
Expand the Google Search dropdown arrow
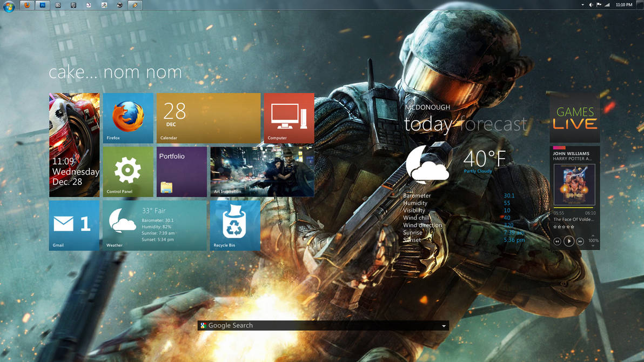(443, 325)
